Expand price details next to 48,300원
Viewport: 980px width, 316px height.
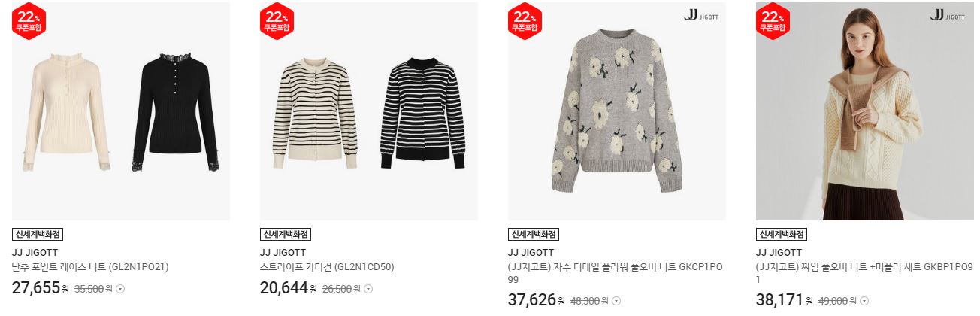click(616, 301)
